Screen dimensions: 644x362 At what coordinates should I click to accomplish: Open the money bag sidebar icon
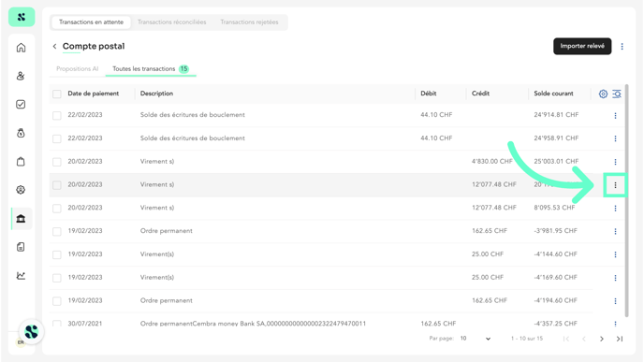[21, 133]
